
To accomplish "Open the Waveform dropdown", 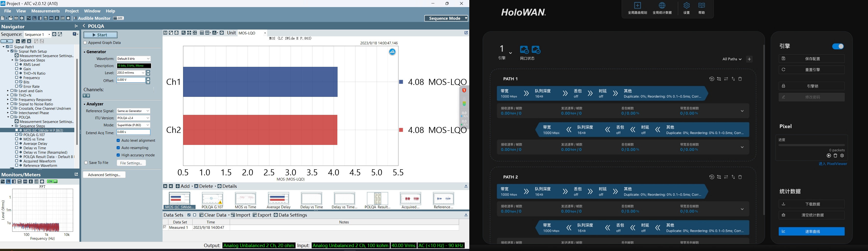I will point(133,59).
